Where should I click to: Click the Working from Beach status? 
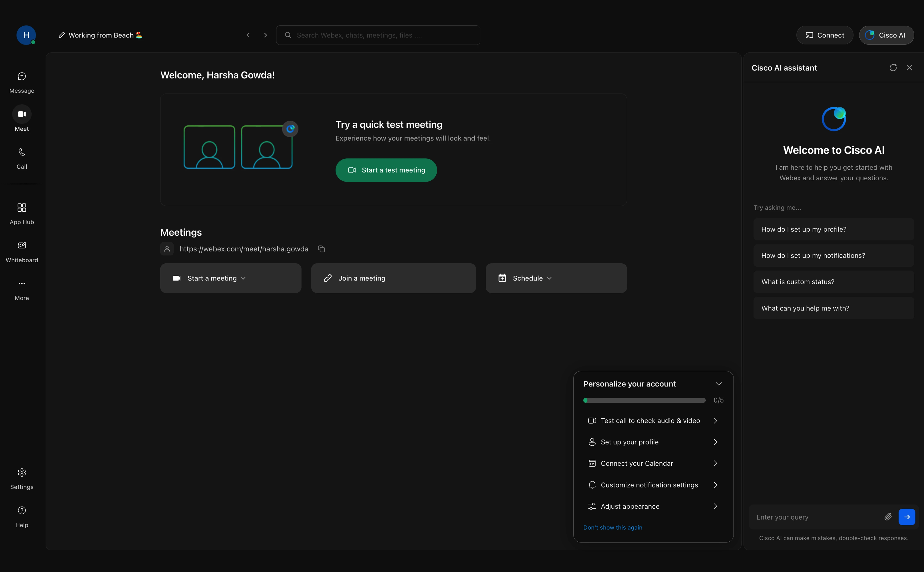coord(105,35)
